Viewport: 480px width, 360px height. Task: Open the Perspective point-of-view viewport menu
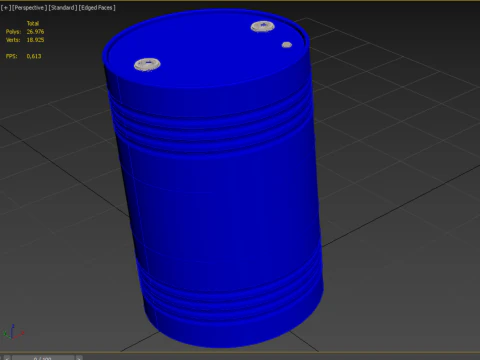(29, 8)
